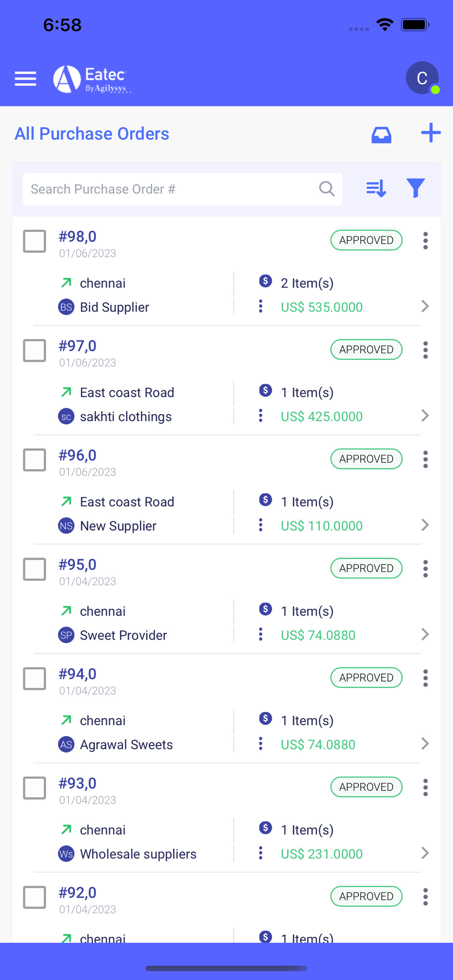Show price details dots for US$ 535.0000
Image resolution: width=453 pixels, height=980 pixels.
click(261, 306)
